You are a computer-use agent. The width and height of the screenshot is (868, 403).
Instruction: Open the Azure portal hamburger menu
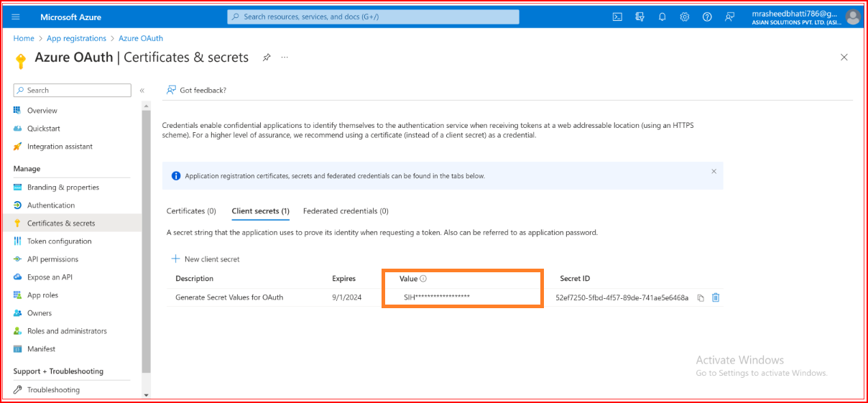pos(17,17)
